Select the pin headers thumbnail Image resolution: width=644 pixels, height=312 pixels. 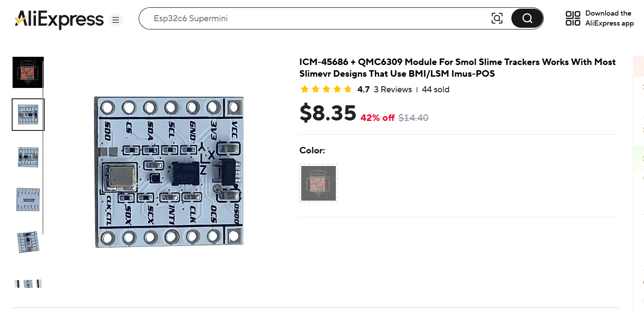(x=28, y=284)
